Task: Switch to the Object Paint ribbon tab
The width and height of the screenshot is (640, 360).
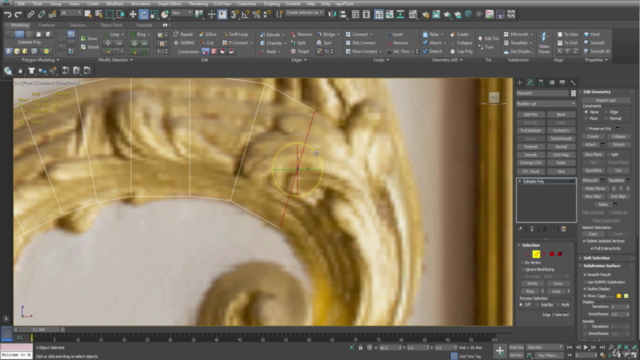Action: 111,25
